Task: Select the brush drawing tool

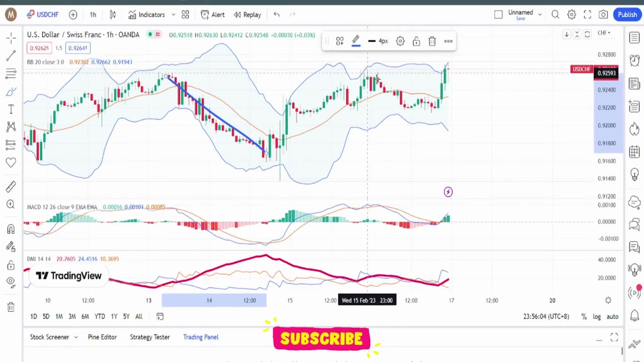Action: (11, 92)
